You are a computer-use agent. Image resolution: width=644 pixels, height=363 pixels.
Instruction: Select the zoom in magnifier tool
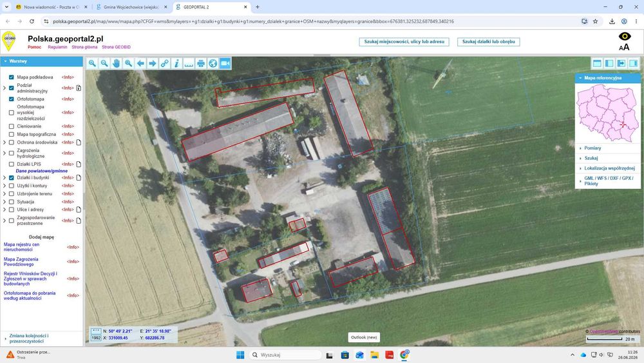(92, 63)
